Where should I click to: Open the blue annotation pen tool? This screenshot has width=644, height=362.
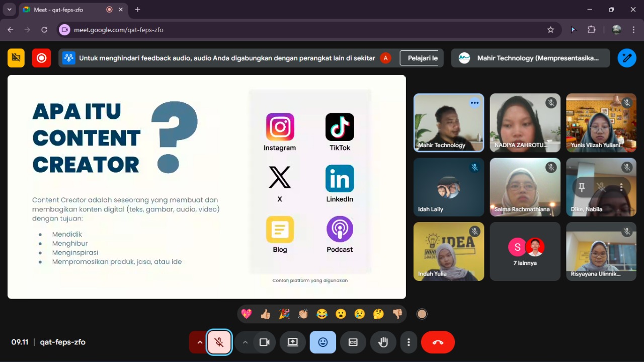point(626,58)
